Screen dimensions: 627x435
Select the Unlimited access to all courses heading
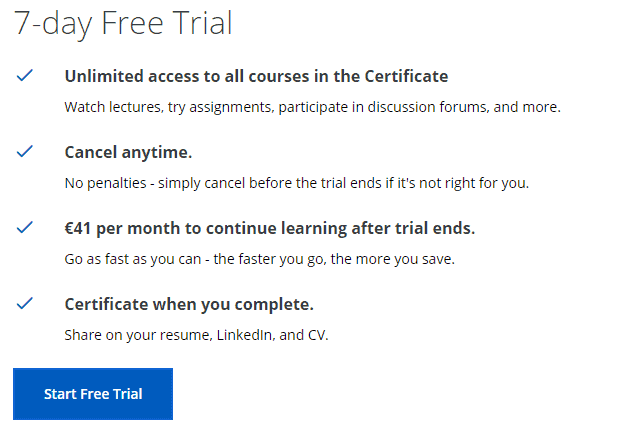(256, 76)
